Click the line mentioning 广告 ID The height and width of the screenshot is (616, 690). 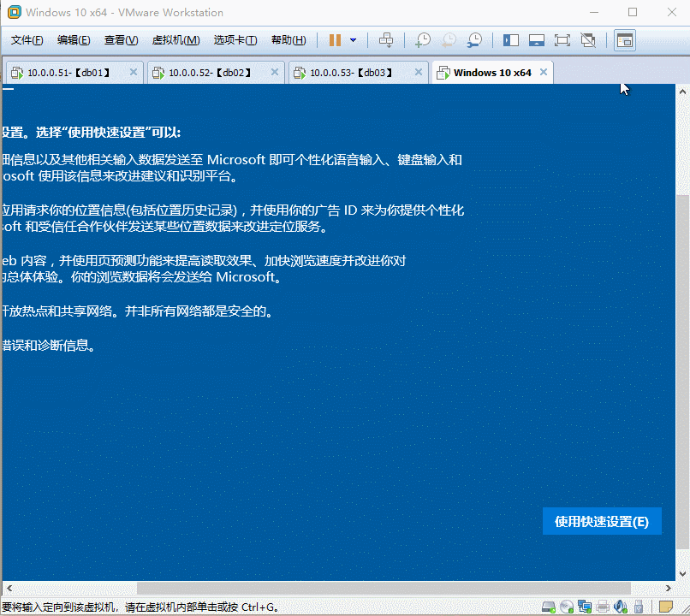[x=233, y=210]
